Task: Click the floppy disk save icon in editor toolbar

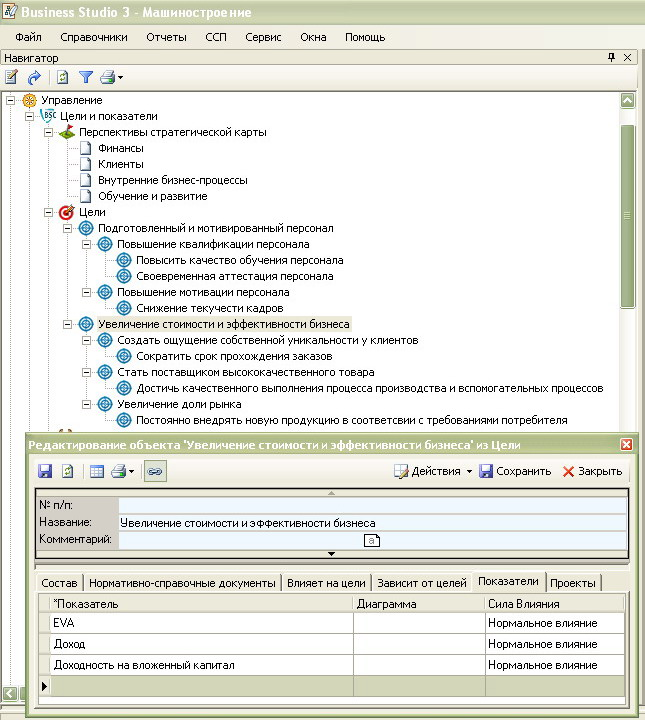Action: coord(45,471)
